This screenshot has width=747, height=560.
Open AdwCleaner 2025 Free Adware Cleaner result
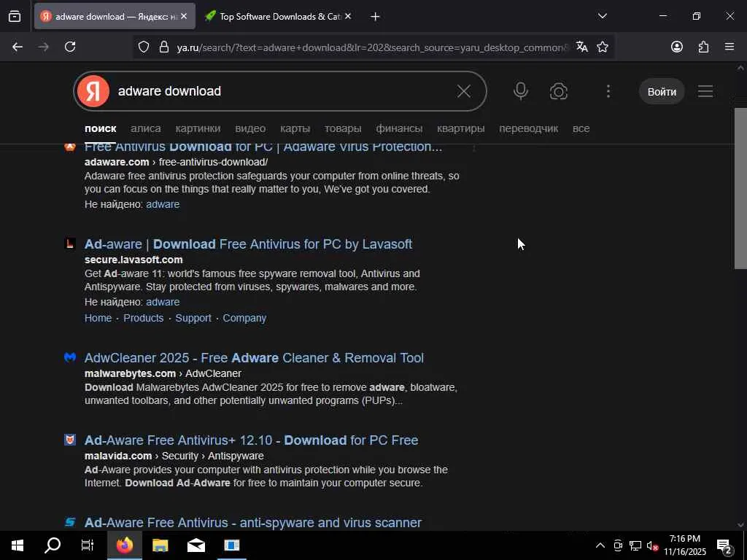[x=254, y=358]
